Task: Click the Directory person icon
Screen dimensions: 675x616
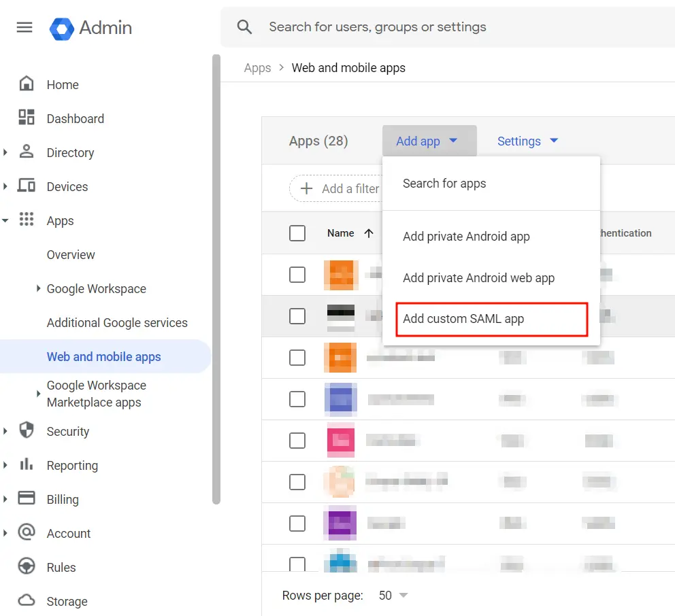Action: 27,152
